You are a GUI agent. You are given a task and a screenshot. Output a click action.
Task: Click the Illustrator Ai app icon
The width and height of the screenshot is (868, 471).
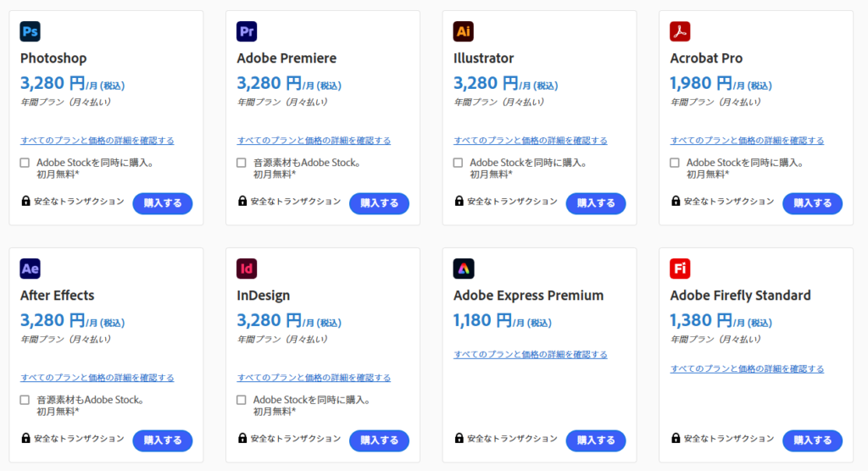464,32
